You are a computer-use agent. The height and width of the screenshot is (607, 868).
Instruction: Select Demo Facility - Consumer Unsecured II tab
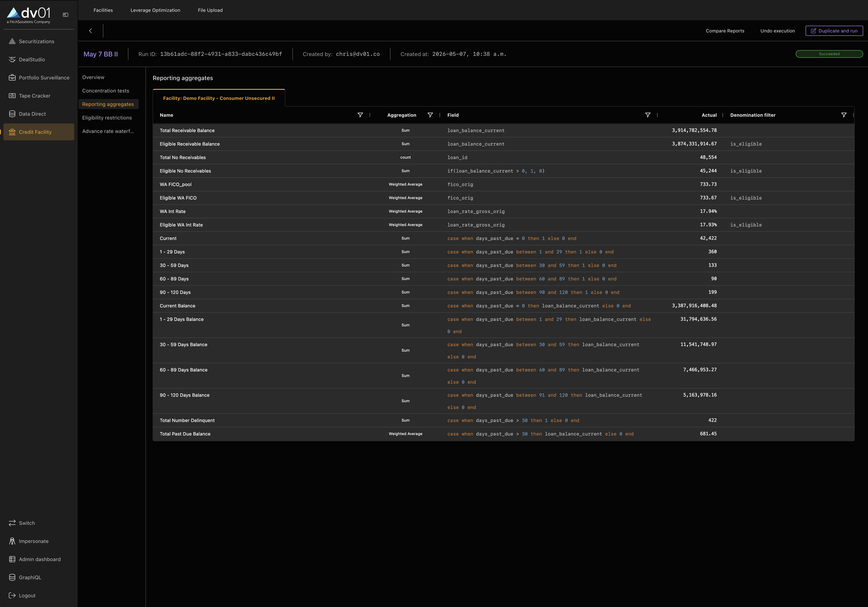click(219, 98)
